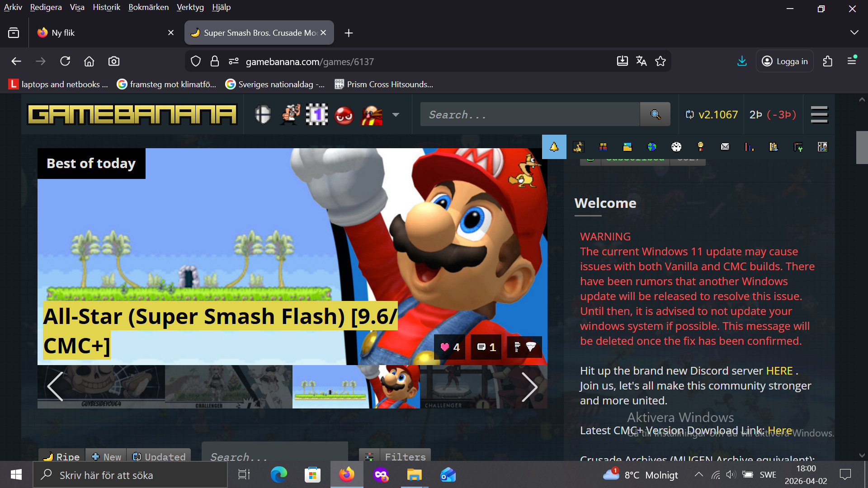The height and width of the screenshot is (488, 868).
Task: Open Microsoft Edge from the taskbar
Action: pos(278,474)
